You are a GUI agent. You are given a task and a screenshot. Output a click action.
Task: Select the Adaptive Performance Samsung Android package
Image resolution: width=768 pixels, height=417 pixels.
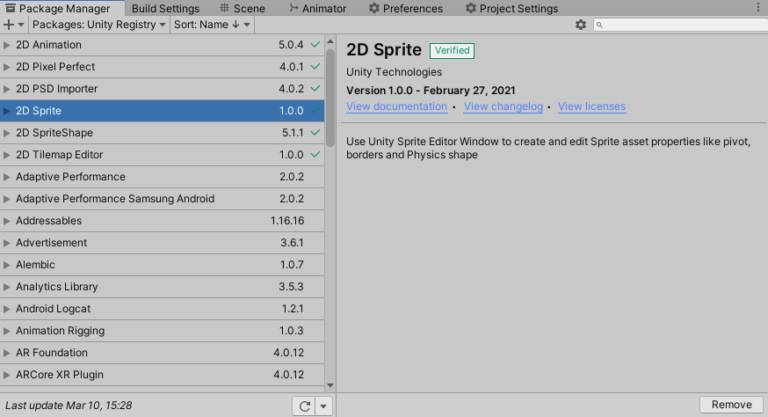coord(162,199)
